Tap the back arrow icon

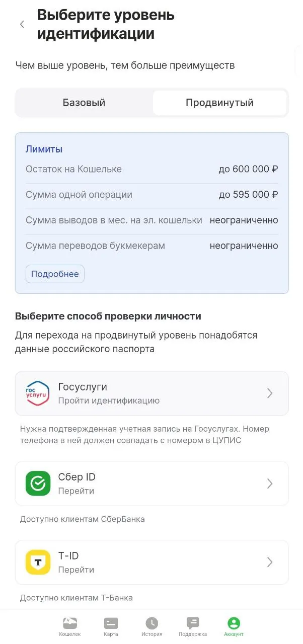coord(22,24)
